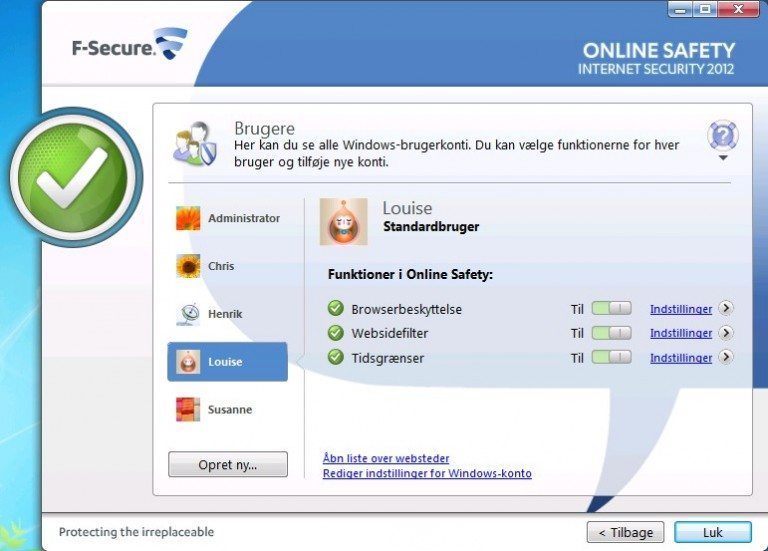Open Indstillinger for Tidsgrænser

681,358
